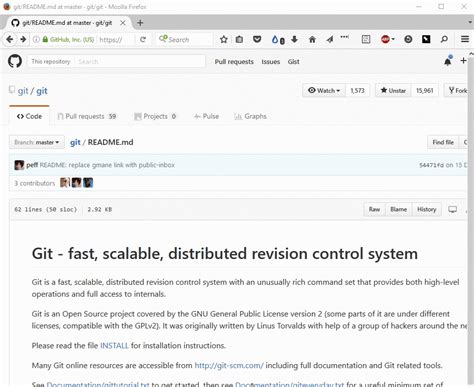Open the http://git-scm.com/ link
The height and width of the screenshot is (387, 474).
click(x=229, y=366)
